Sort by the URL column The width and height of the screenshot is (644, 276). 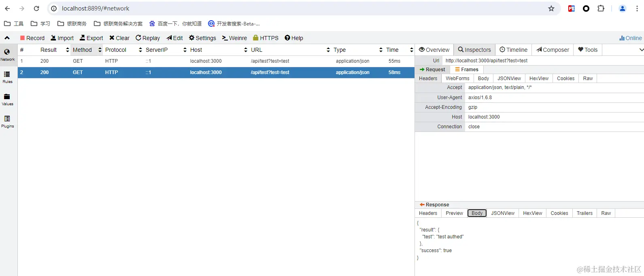290,50
